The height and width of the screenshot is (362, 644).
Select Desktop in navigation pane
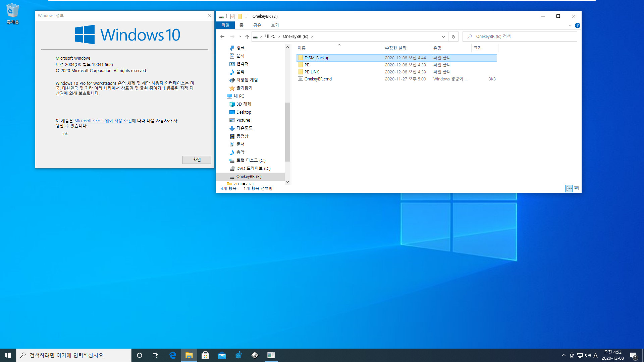point(244,112)
